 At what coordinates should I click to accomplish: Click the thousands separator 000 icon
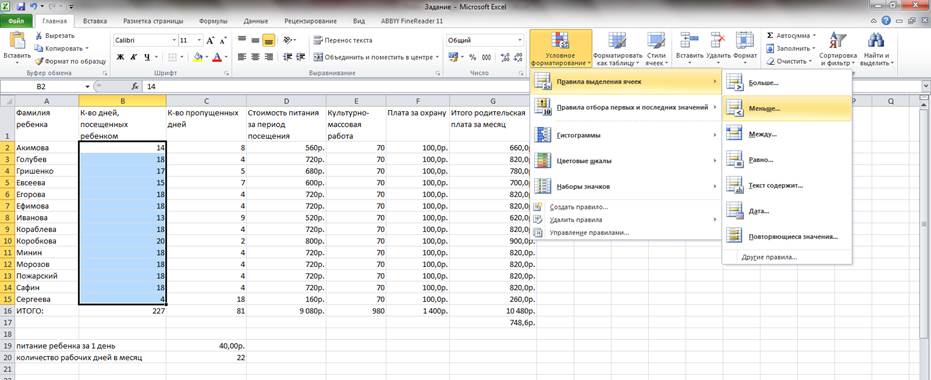tap(485, 57)
